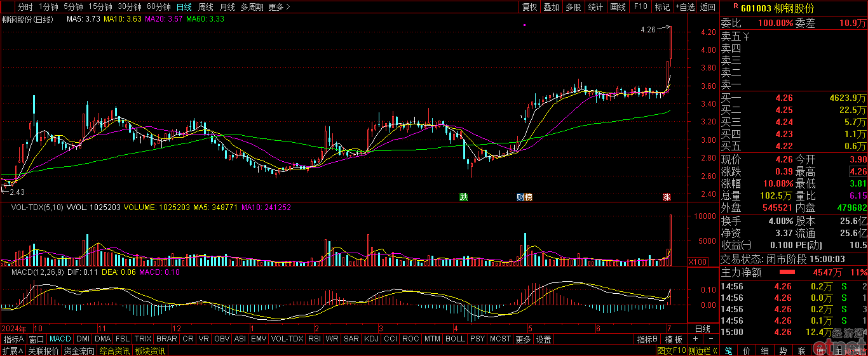Switch to 30分钟 period tab
This screenshot has height=356, width=868.
click(x=130, y=7)
